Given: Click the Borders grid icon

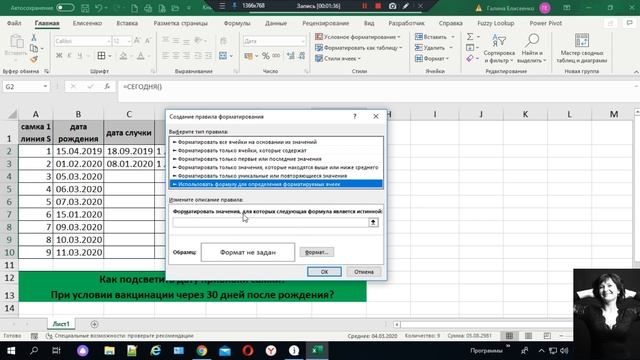Looking at the screenshot, I should tap(101, 56).
